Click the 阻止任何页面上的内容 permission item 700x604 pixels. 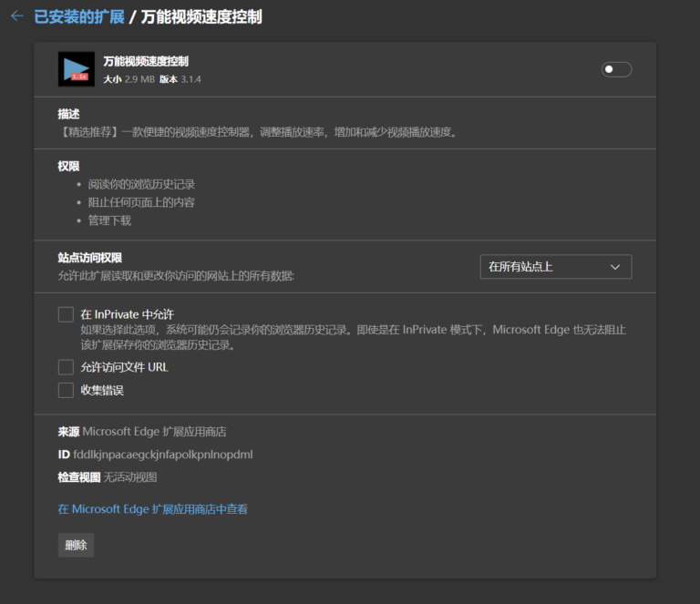pyautogui.click(x=141, y=202)
